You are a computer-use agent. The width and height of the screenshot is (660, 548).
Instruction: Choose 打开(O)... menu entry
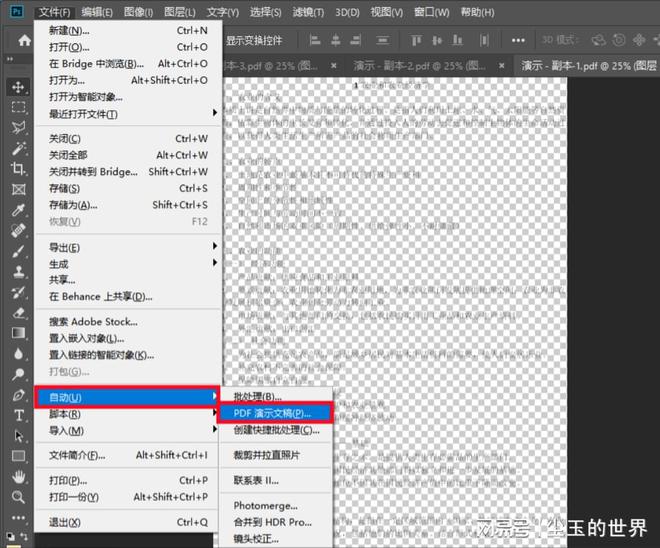click(x=128, y=47)
